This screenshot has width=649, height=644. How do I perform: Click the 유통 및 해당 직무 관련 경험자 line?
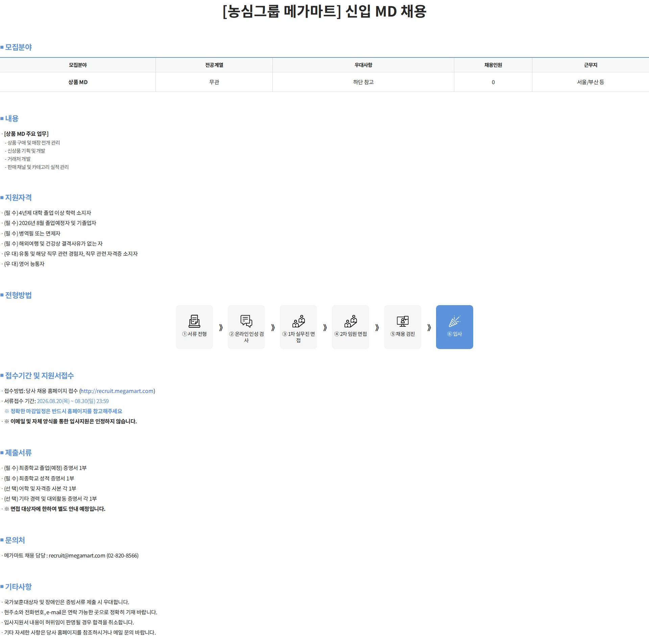(x=71, y=254)
